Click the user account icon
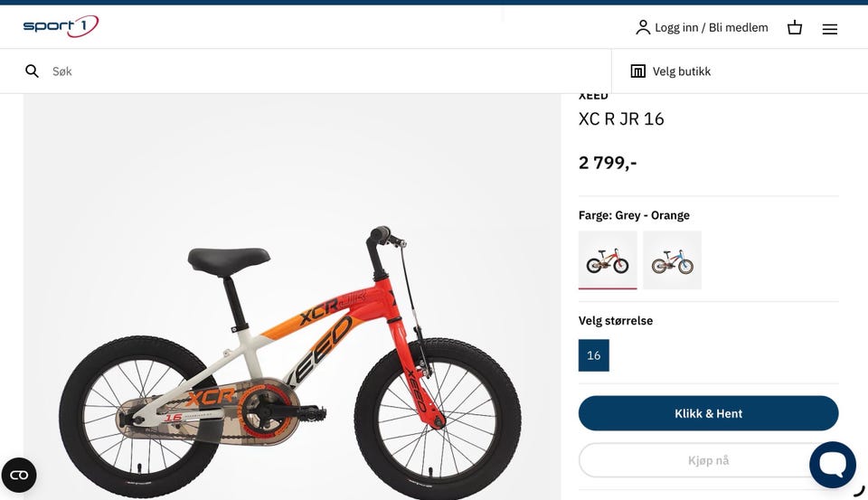This screenshot has width=868, height=500. point(643,27)
